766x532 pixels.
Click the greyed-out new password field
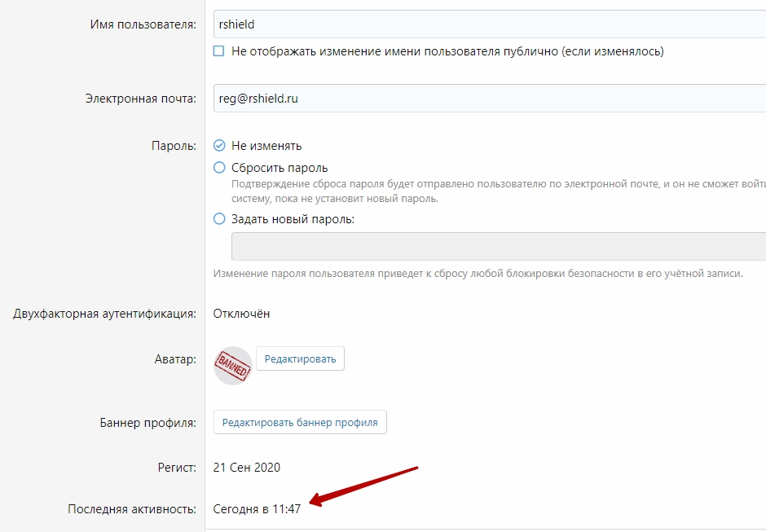pos(498,246)
